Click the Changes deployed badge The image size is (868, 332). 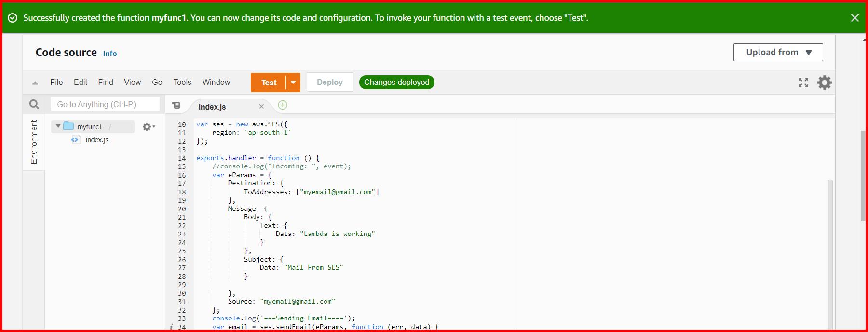[x=396, y=83]
